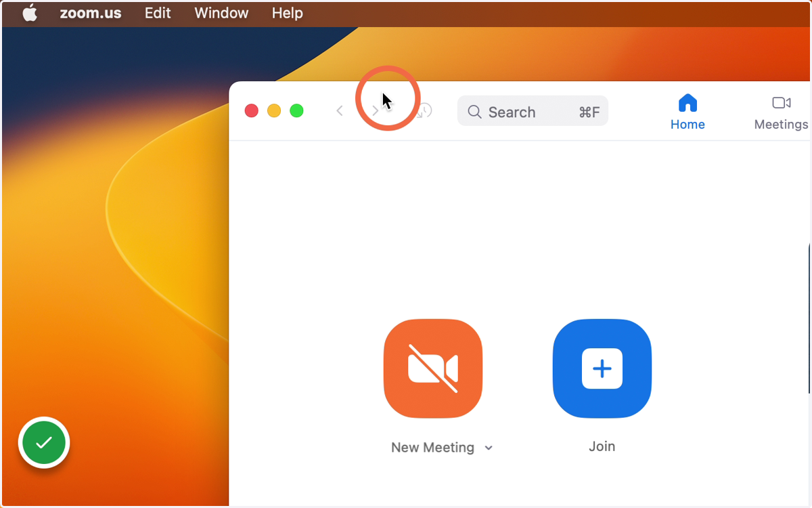Maximize the Zoom window with the green button
The height and width of the screenshot is (508, 812).
point(296,111)
